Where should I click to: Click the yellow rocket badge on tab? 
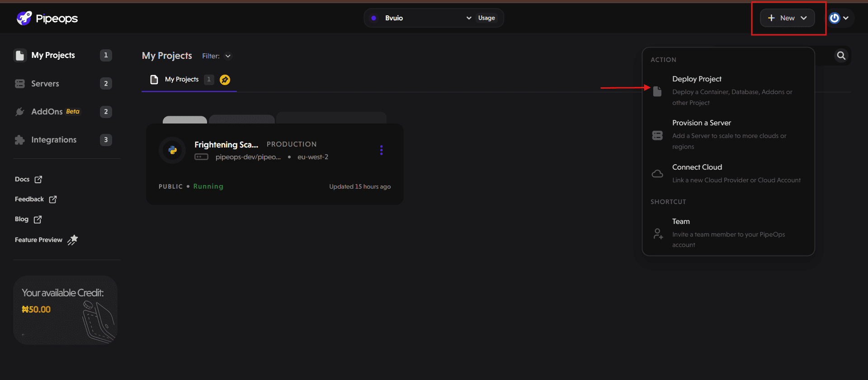point(225,80)
